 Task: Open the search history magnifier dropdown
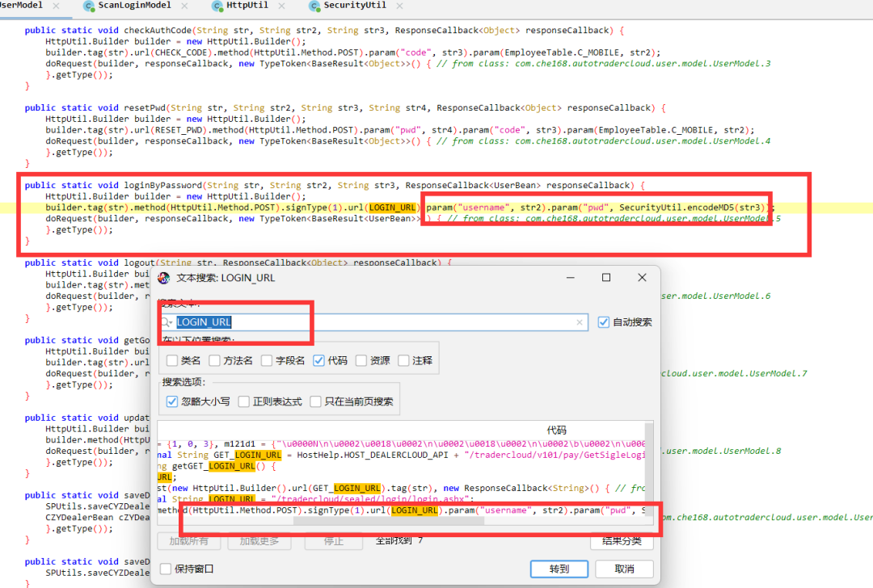click(167, 322)
